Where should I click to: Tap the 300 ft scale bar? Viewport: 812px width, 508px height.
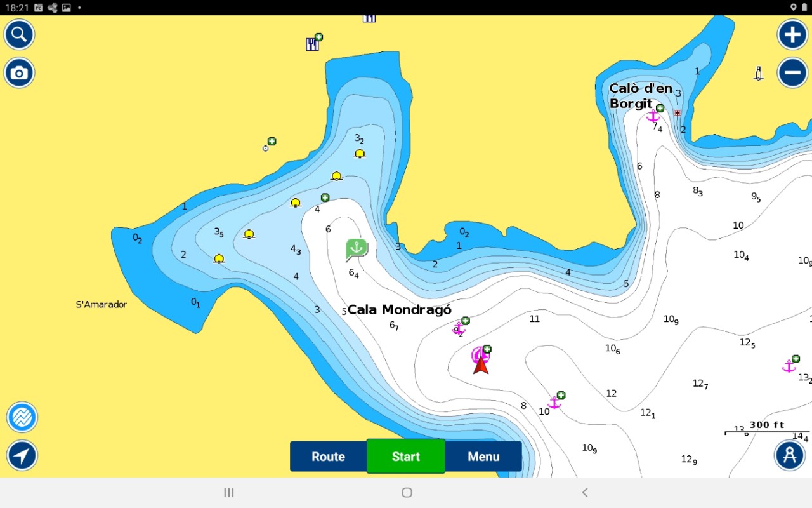tap(766, 429)
